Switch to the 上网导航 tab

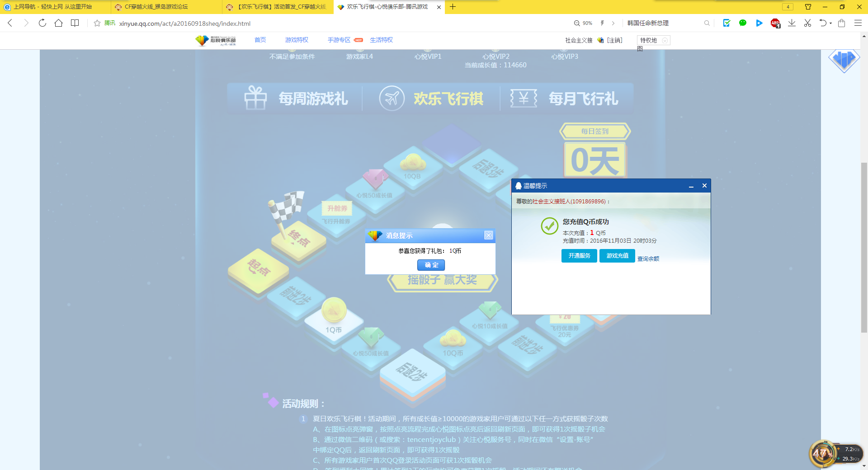coord(55,7)
